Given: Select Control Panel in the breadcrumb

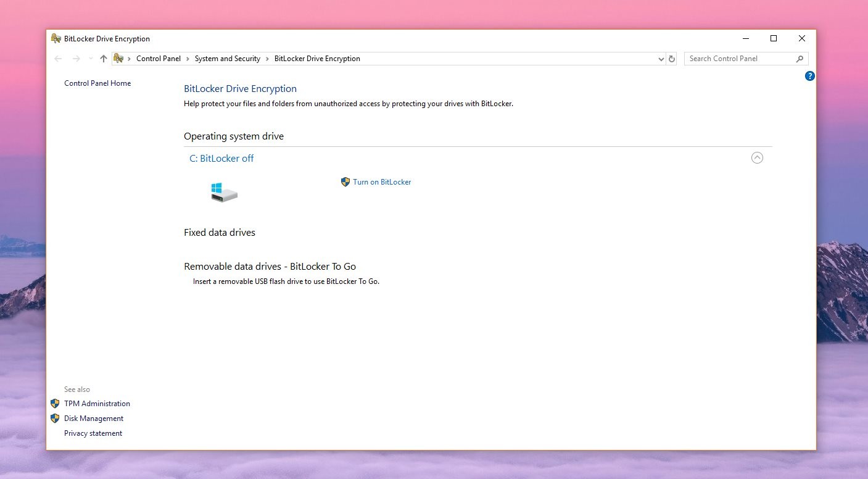Looking at the screenshot, I should [x=159, y=59].
